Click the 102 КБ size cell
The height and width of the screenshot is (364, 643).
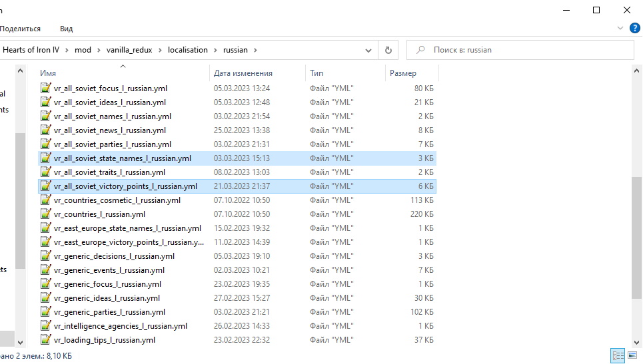click(422, 312)
